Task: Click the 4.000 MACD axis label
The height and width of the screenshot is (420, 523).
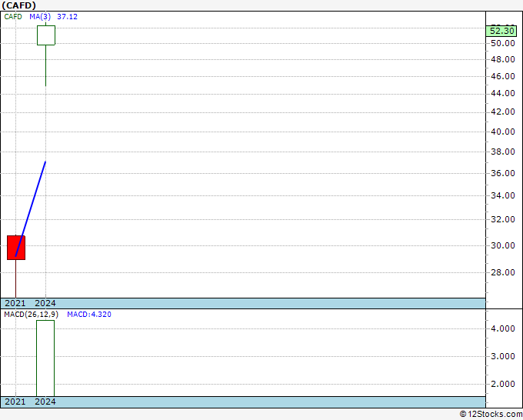Action: 503,328
